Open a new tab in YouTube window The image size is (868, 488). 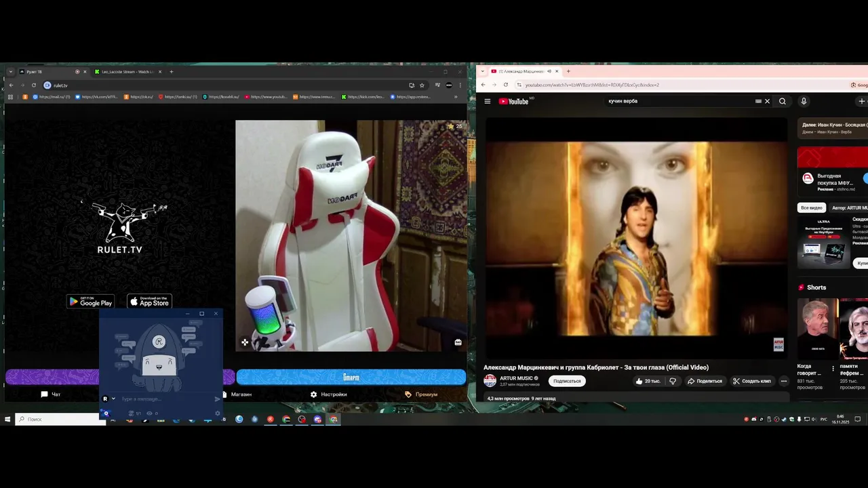pyautogui.click(x=568, y=71)
